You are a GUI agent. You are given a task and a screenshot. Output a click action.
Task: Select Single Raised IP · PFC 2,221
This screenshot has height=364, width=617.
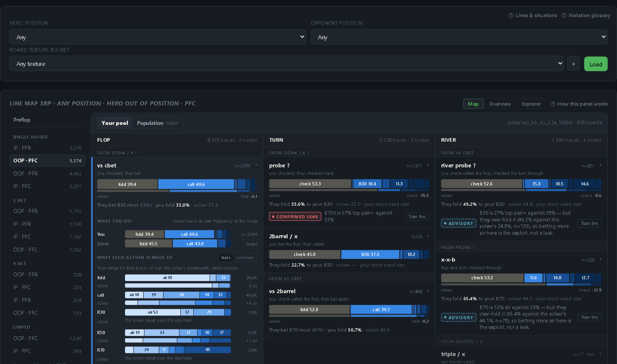pyautogui.click(x=47, y=186)
